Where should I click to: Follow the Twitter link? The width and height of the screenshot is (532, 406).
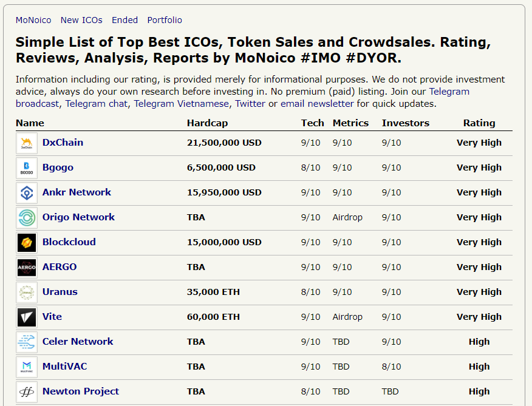click(x=250, y=104)
